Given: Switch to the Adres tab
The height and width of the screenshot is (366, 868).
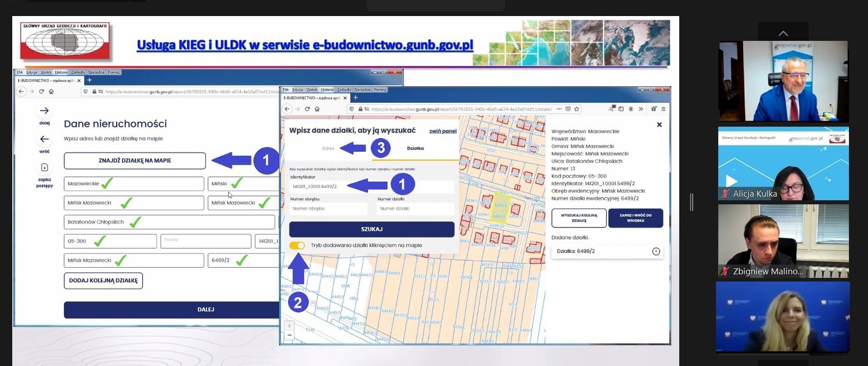Looking at the screenshot, I should [328, 148].
